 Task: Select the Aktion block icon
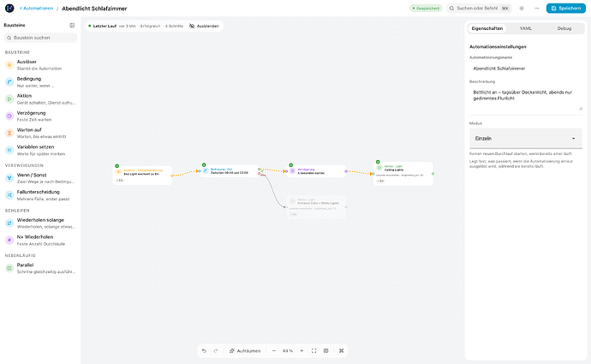click(9, 98)
